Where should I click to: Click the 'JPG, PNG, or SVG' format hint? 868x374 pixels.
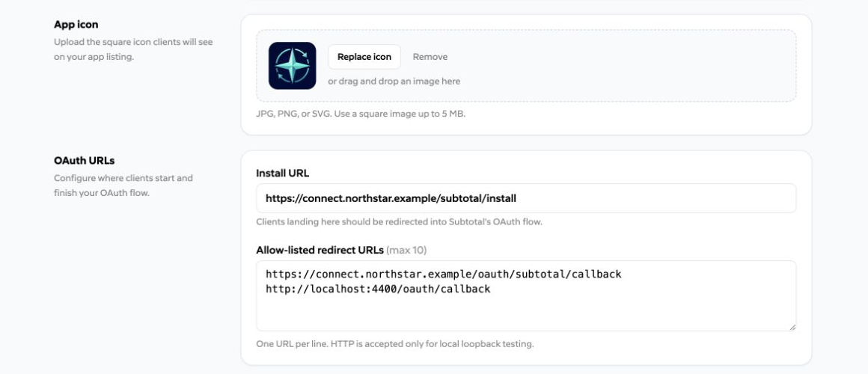coord(361,114)
